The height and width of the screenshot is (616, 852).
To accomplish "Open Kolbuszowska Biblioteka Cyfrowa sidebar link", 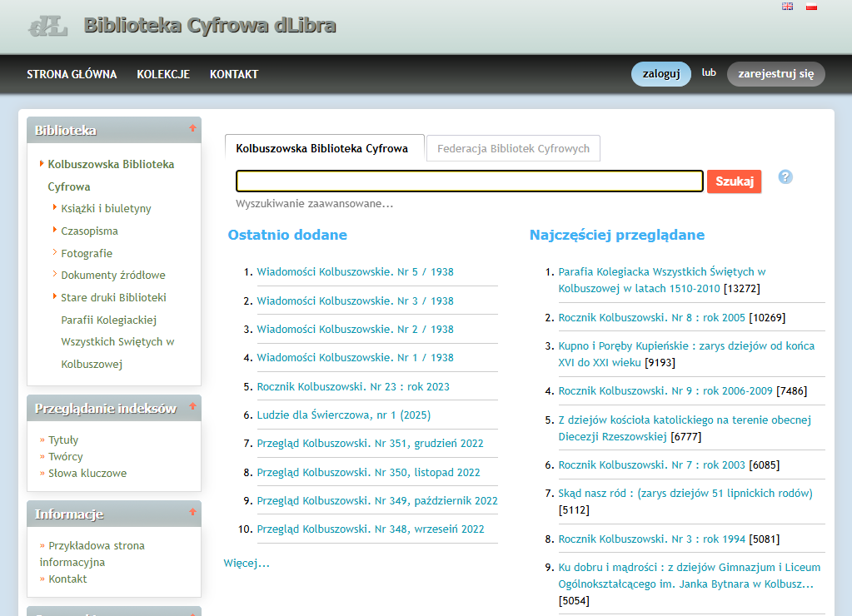I will pos(111,176).
